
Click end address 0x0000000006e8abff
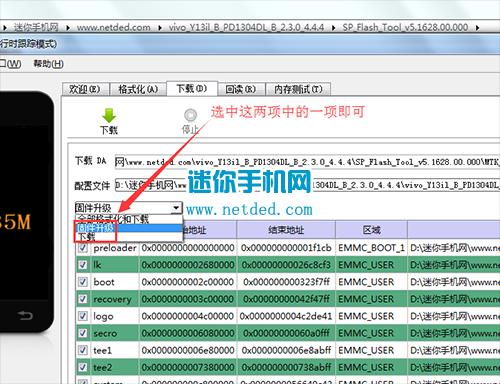(286, 350)
